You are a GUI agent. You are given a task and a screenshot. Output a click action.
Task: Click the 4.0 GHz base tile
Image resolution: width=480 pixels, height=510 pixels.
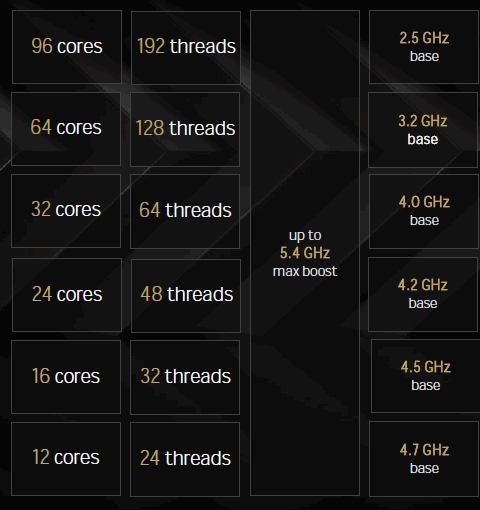[x=424, y=211]
